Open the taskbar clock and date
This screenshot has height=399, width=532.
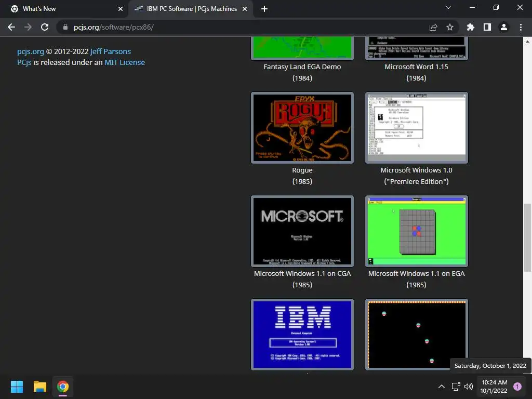[x=494, y=387]
